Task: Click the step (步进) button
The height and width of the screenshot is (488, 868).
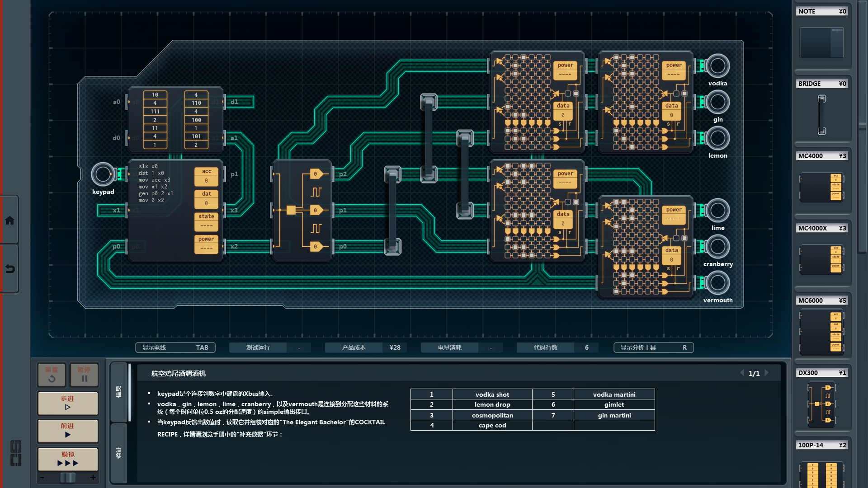Action: pos(68,403)
